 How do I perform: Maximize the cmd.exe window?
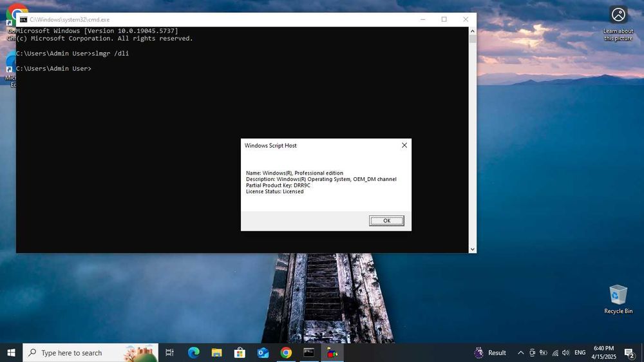click(x=444, y=19)
